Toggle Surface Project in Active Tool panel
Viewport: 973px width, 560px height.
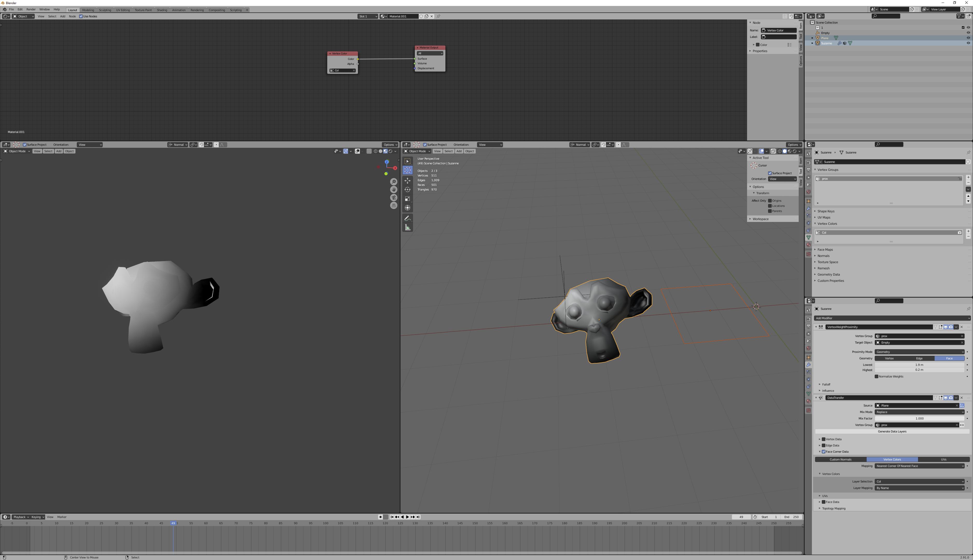click(x=770, y=173)
